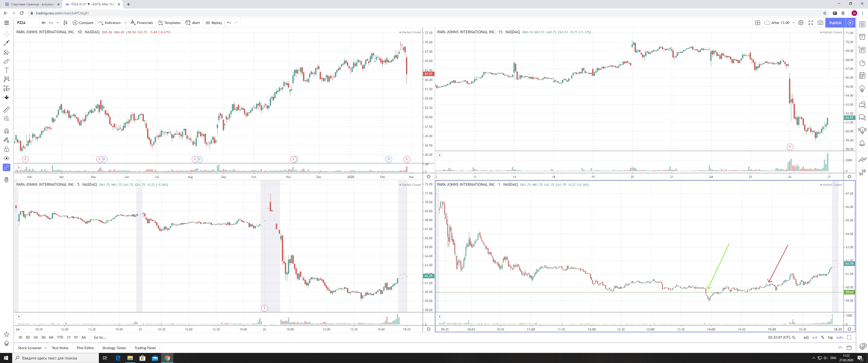
Task: Toggle the log scale option
Action: (830, 337)
